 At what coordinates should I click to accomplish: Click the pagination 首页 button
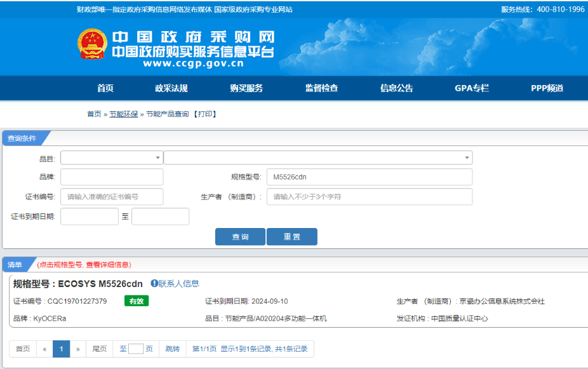[x=23, y=349]
